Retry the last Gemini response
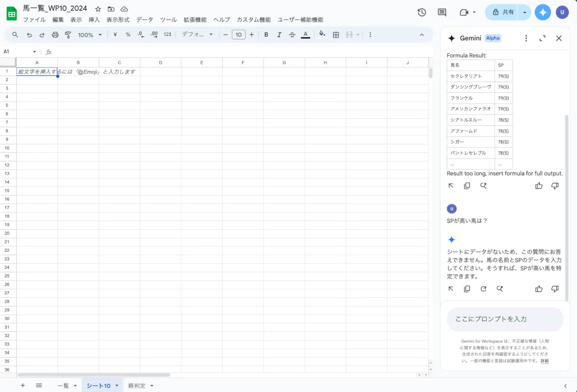Viewport: 577px width, 392px height. (483, 289)
